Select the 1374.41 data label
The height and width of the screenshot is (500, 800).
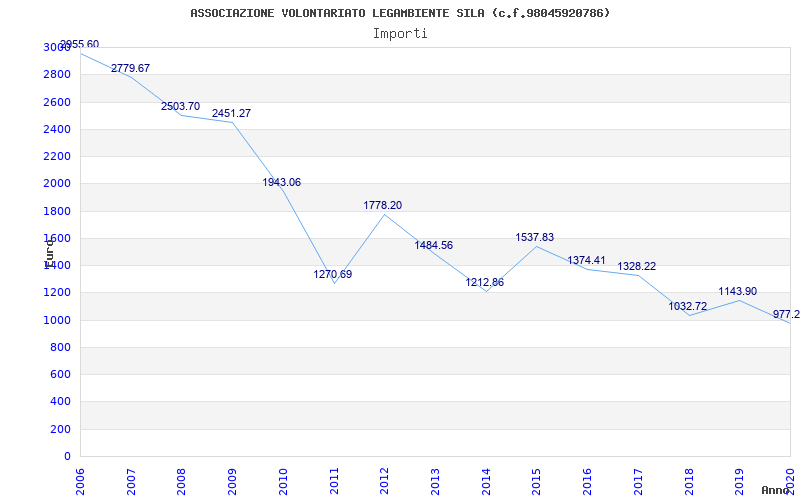(x=586, y=261)
